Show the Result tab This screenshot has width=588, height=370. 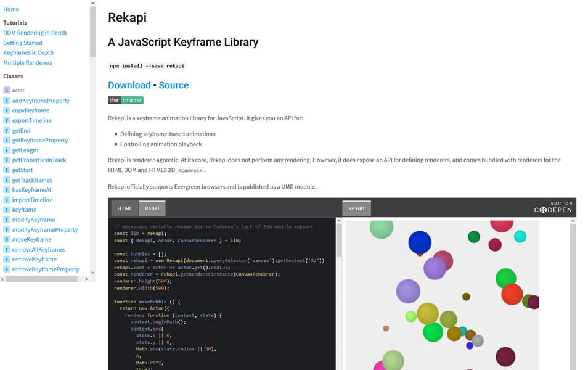356,208
